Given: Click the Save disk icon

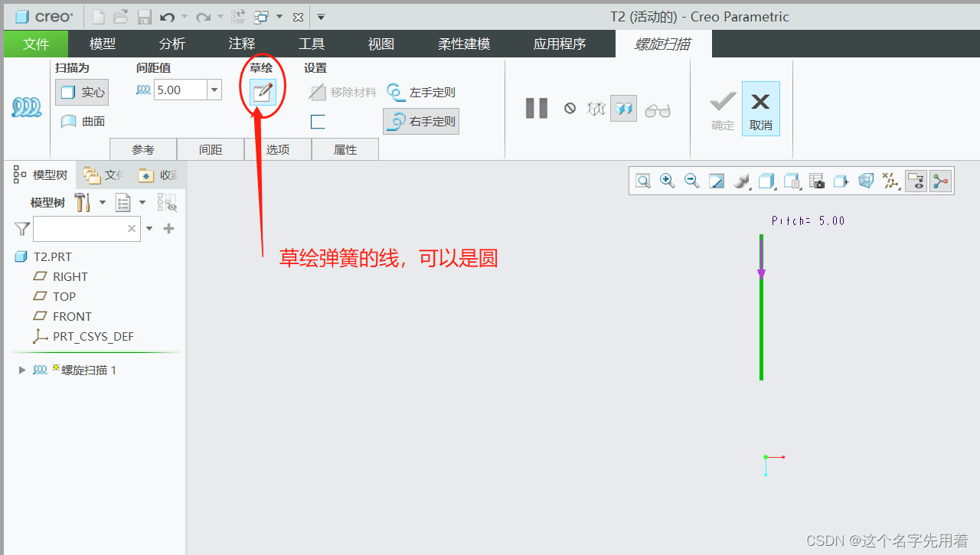Looking at the screenshot, I should (144, 16).
